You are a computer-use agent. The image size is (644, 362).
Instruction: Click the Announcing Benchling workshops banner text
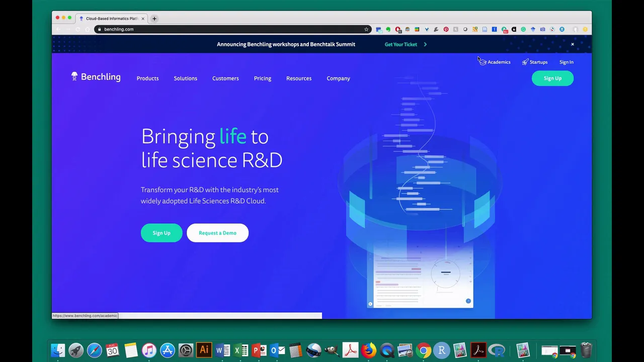click(x=286, y=44)
